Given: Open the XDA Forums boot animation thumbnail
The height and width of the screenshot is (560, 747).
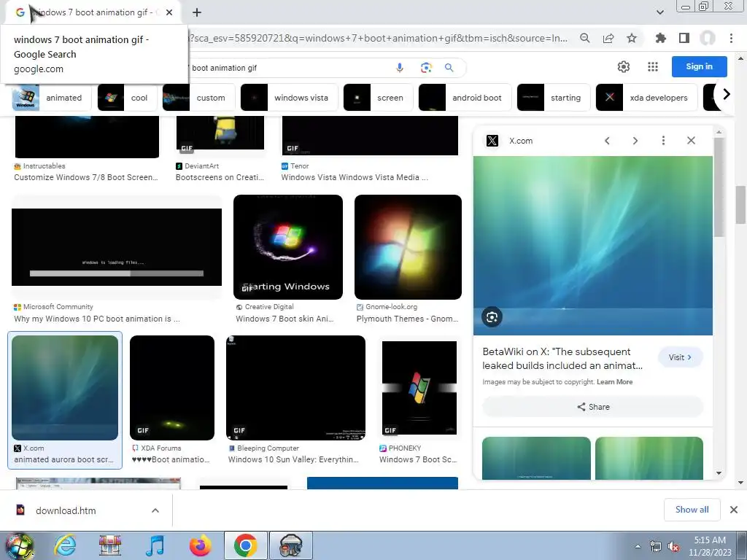Looking at the screenshot, I should click(172, 388).
